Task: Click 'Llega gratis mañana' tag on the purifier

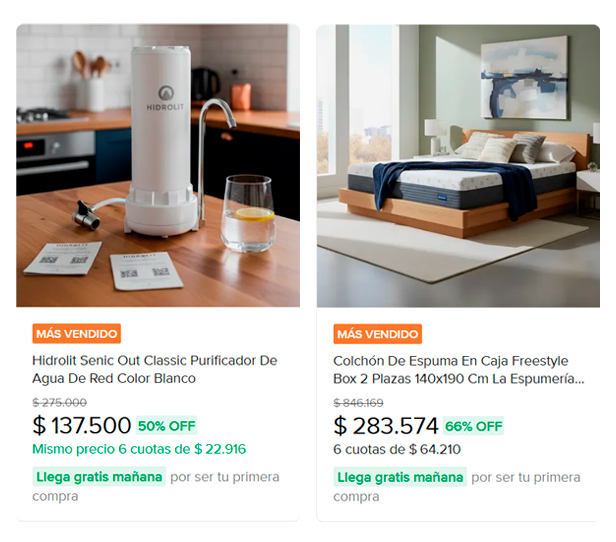Action: click(98, 477)
